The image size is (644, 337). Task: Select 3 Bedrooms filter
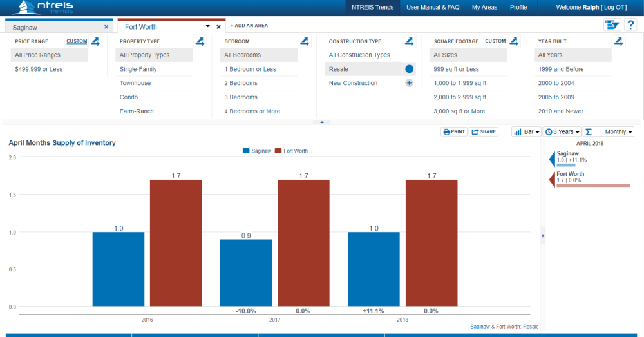pos(259,97)
